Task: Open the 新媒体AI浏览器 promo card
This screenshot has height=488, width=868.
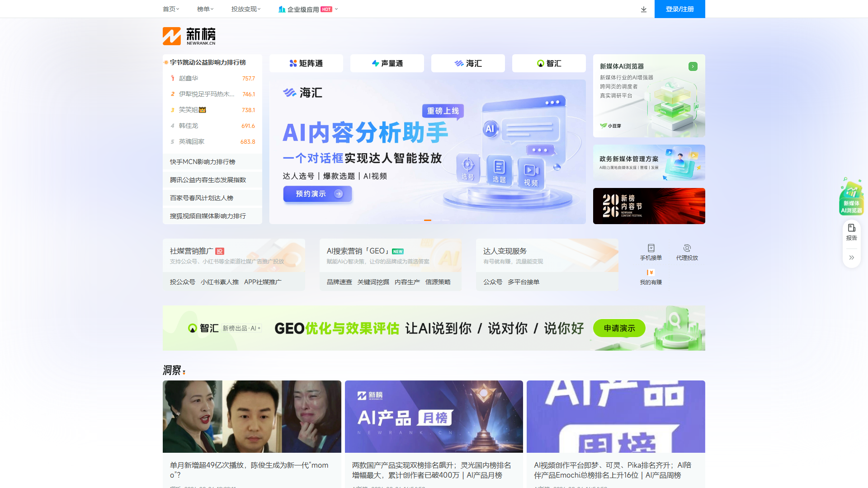Action: tap(649, 96)
